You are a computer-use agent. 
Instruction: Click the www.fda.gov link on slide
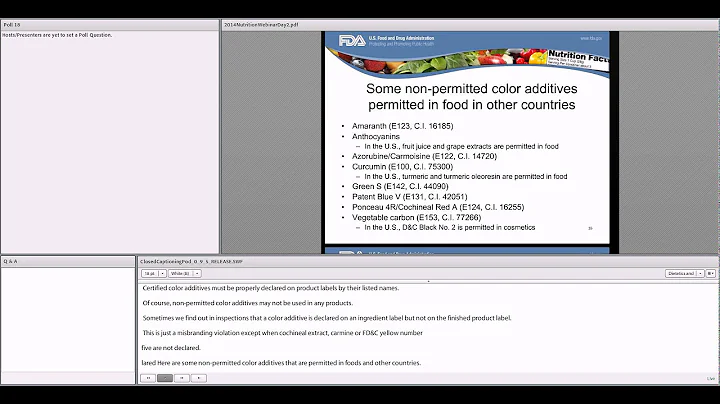click(591, 39)
